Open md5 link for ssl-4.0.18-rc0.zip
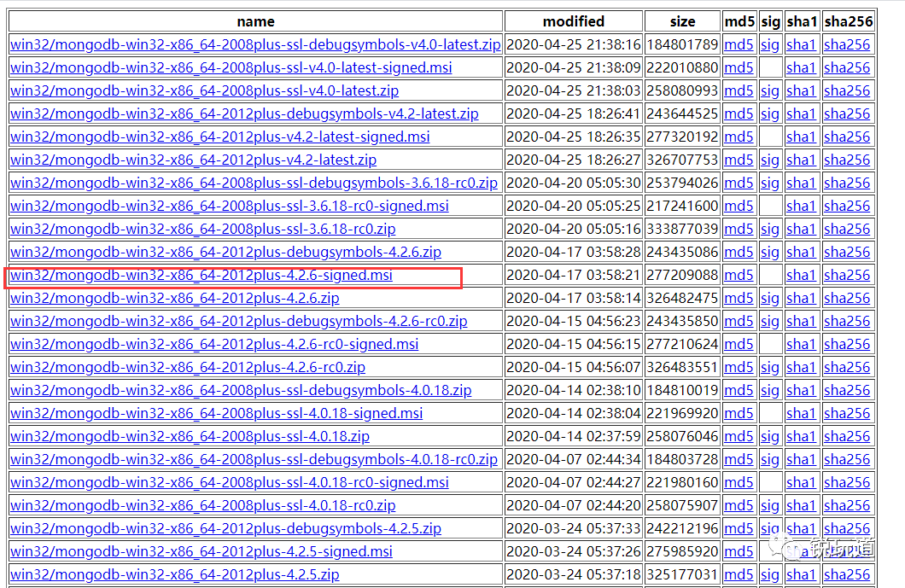Viewport: 905px width, 588px height. coord(739,506)
